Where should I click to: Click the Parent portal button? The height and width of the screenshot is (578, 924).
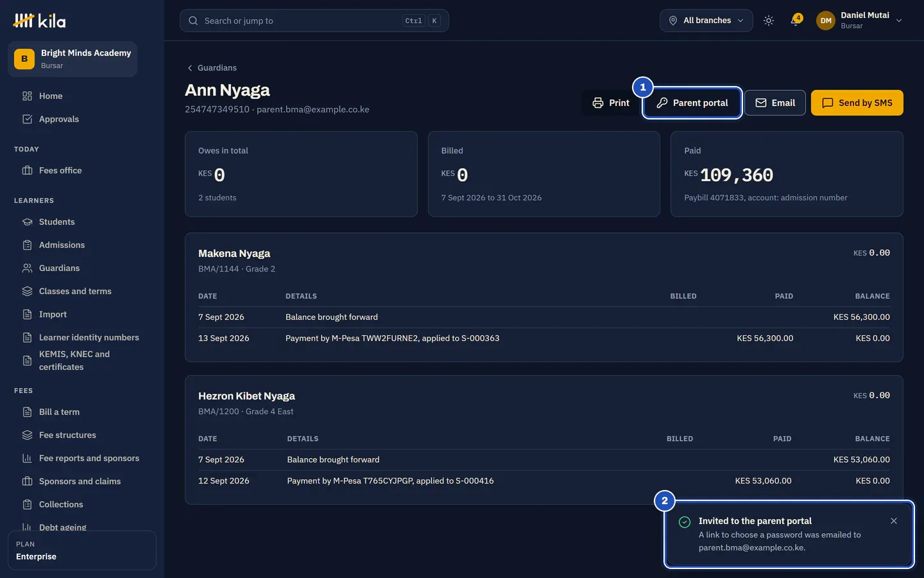coord(692,103)
